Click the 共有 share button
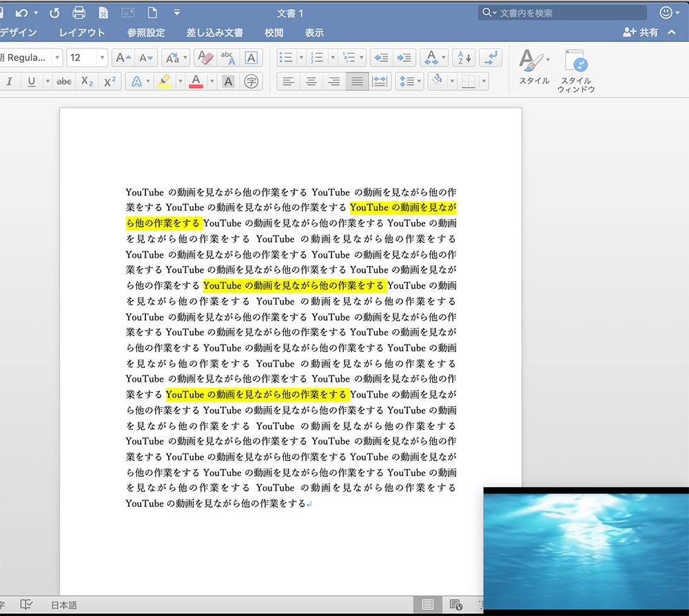 pyautogui.click(x=641, y=32)
